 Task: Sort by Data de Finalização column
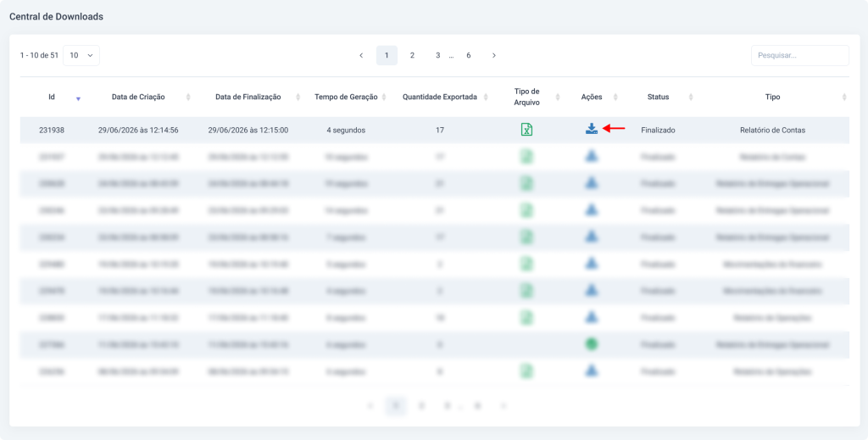coord(298,97)
